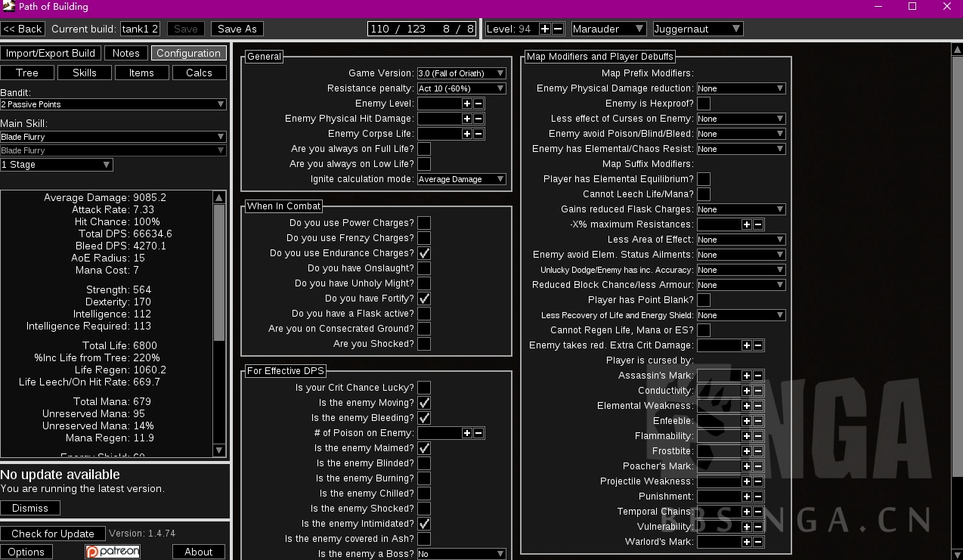This screenshot has width=963, height=560.
Task: Decrease Enemy Corpse Life with minus icon
Action: (x=478, y=134)
